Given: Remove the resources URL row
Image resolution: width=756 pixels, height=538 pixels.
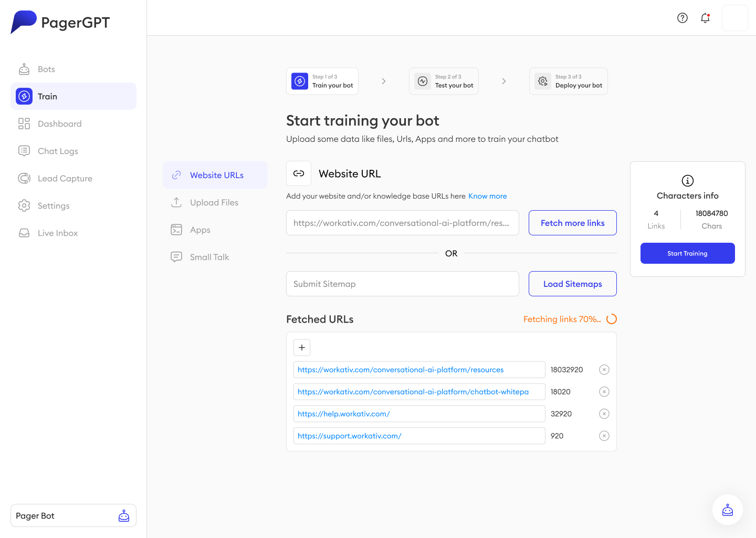Looking at the screenshot, I should click(x=604, y=369).
